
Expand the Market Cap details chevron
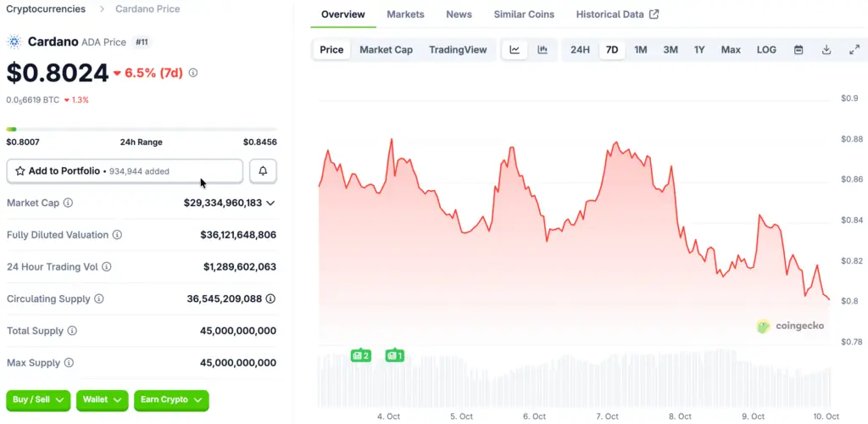point(270,204)
